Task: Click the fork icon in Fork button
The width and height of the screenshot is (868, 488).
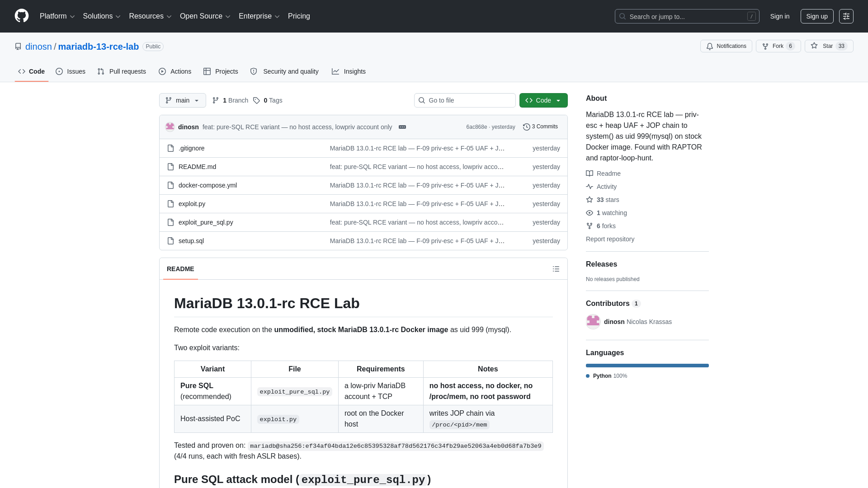Action: point(765,46)
